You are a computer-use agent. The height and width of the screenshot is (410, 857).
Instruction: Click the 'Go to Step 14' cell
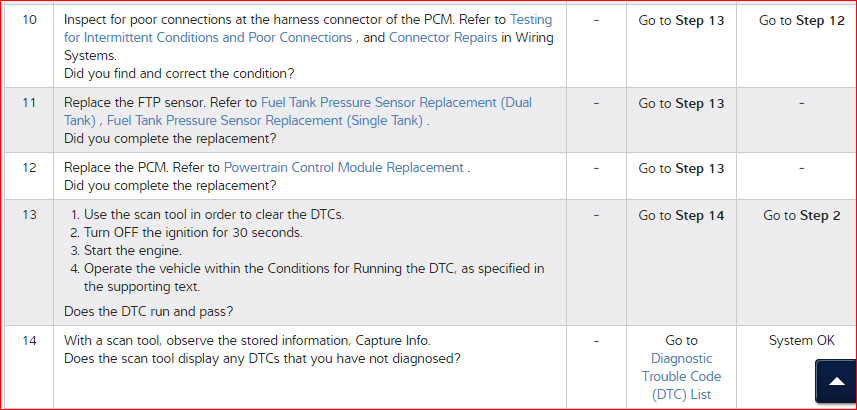[x=681, y=215]
